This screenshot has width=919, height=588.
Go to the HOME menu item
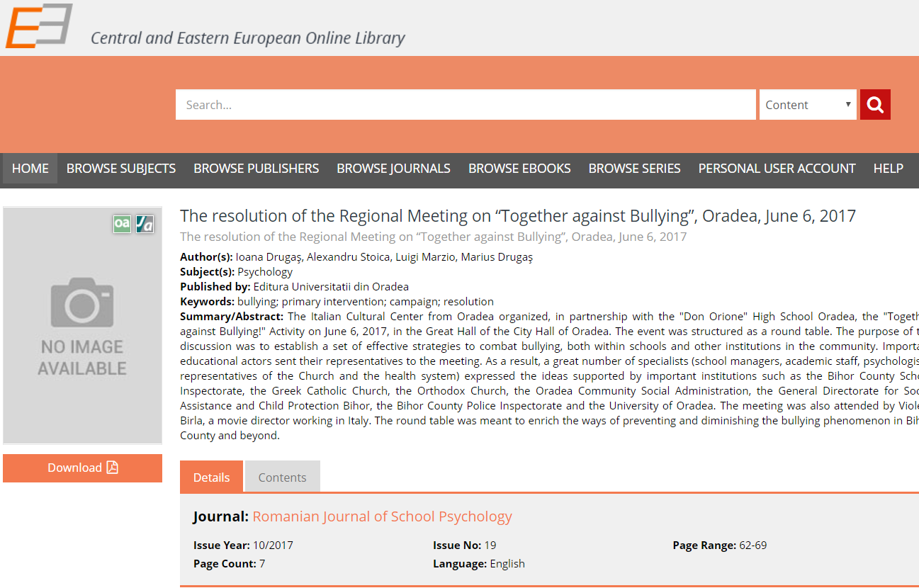pyautogui.click(x=30, y=169)
